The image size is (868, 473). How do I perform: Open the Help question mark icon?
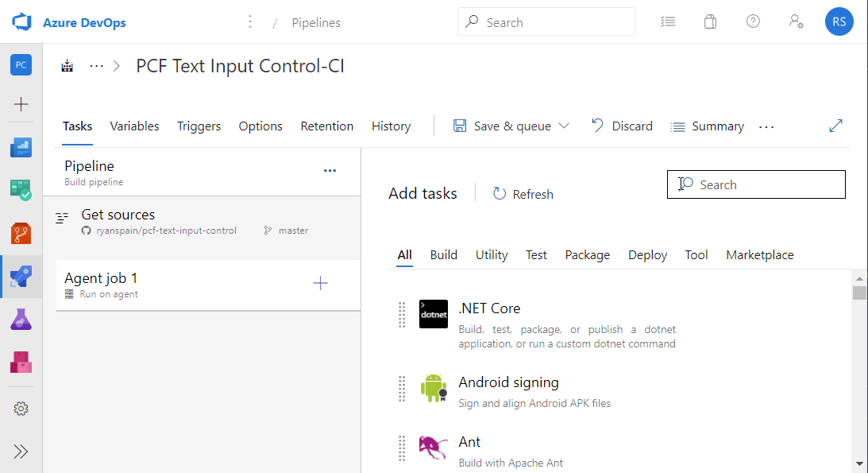(x=753, y=21)
